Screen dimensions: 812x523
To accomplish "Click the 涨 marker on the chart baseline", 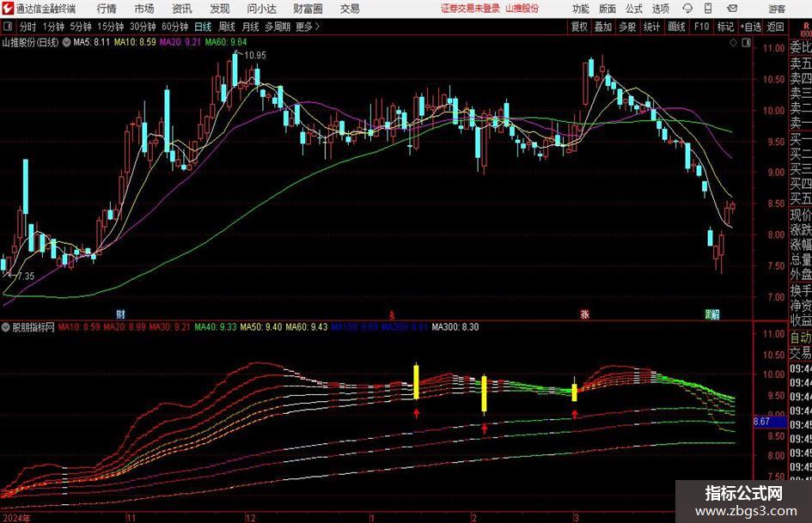I will 585,313.
